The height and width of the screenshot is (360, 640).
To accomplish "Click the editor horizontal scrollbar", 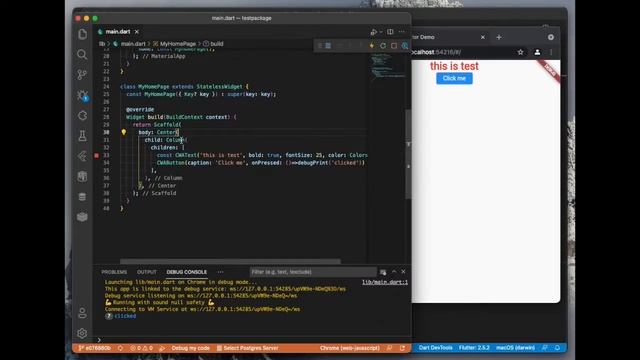I will (x=231, y=261).
